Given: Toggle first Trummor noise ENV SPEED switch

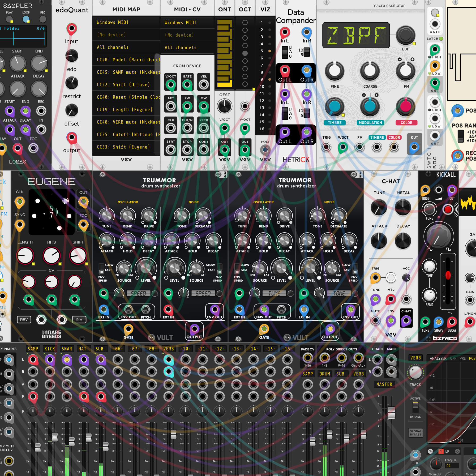Looking at the screenshot, I should (220, 269).
